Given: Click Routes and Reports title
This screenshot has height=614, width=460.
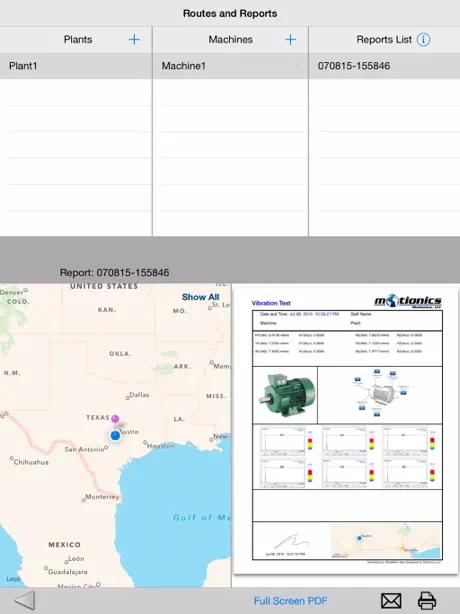Looking at the screenshot, I should click(230, 13).
